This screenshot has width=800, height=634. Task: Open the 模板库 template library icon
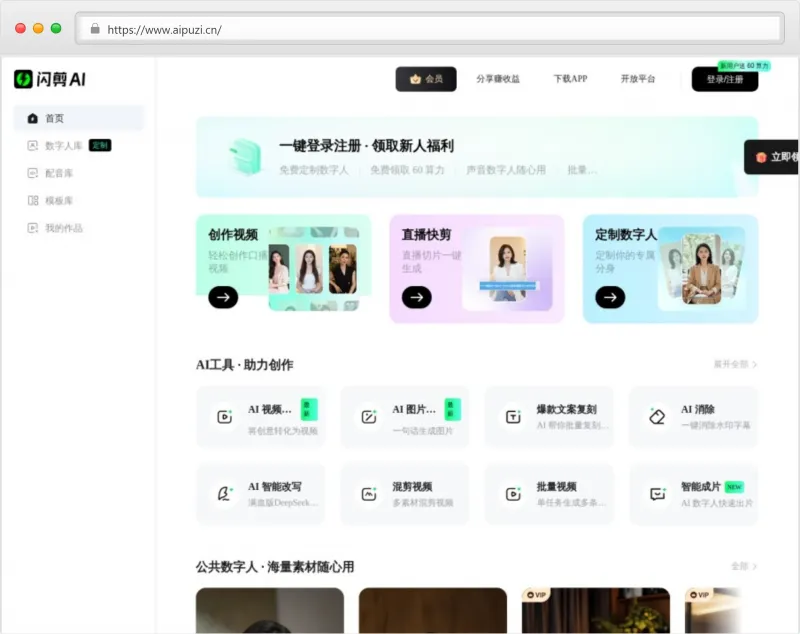click(x=32, y=200)
